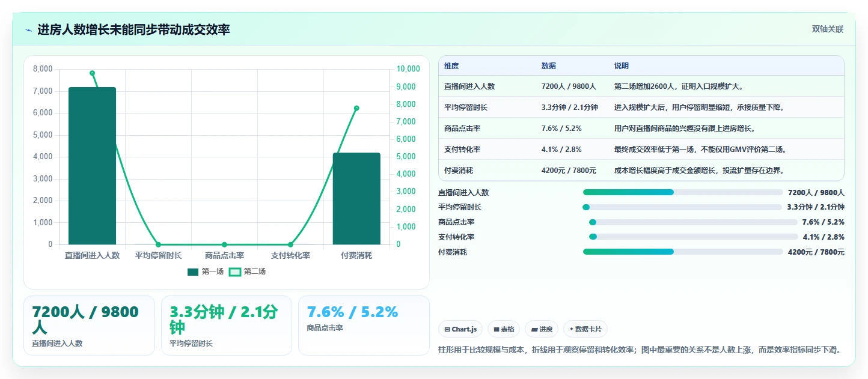This screenshot has width=868, height=379.
Task: Click table cell 3.3分钟 / 2.1分钟
Action: pos(570,108)
